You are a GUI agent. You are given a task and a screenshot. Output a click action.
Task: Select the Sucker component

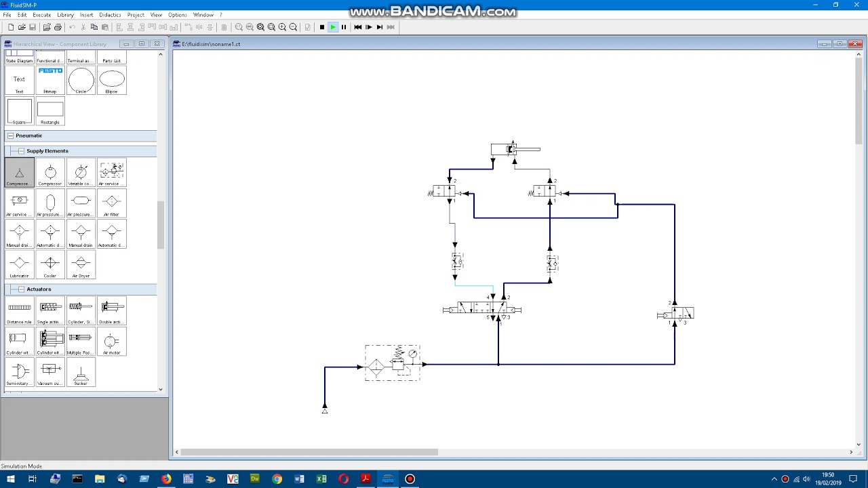click(81, 373)
